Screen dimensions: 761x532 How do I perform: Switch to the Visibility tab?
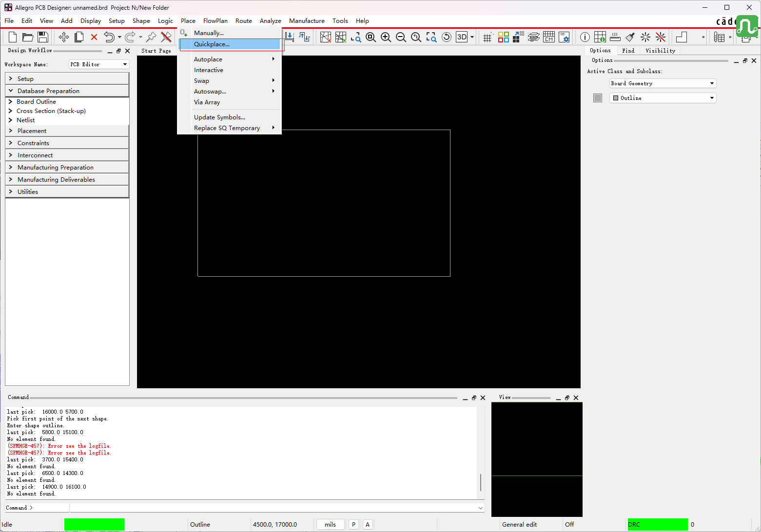pos(661,50)
